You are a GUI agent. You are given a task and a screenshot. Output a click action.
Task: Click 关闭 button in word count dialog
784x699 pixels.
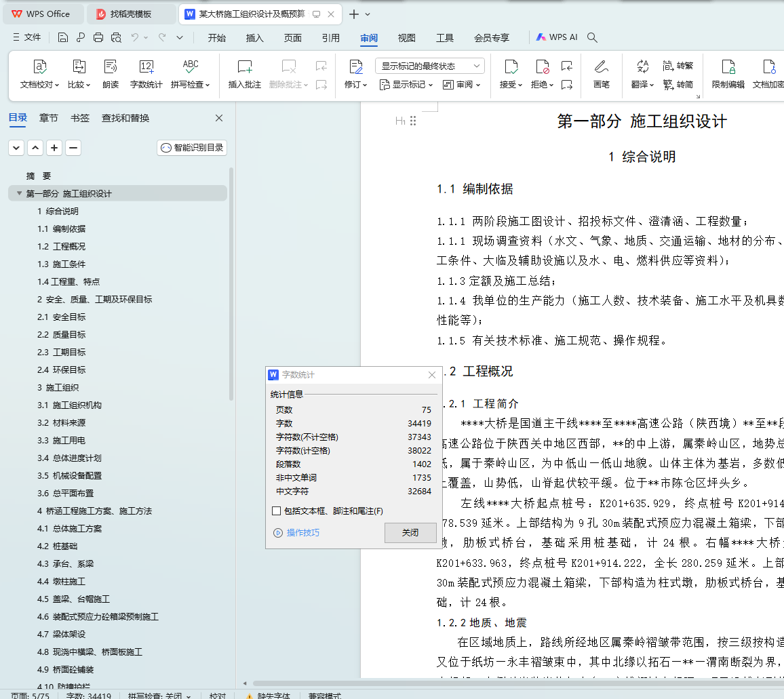[410, 532]
